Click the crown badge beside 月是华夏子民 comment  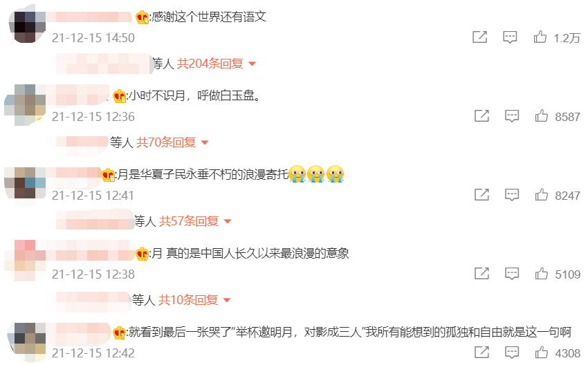tap(109, 175)
